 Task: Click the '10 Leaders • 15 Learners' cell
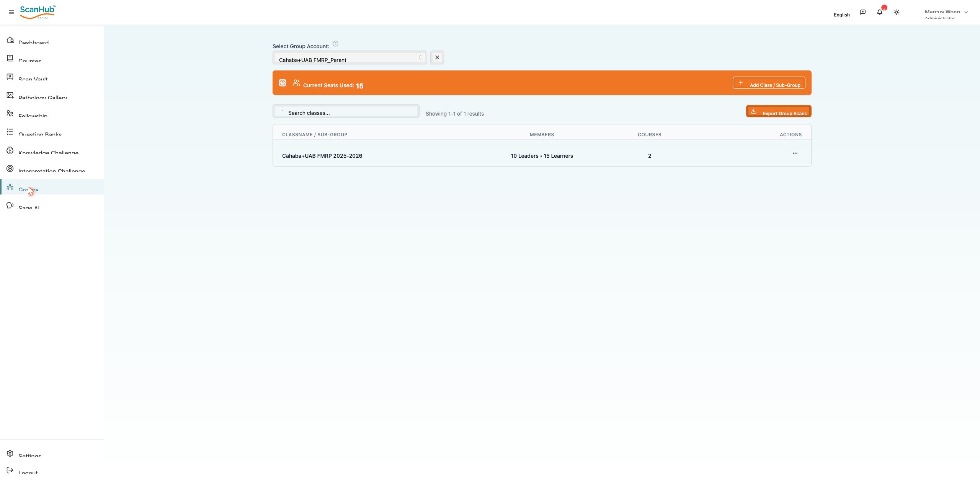[542, 156]
